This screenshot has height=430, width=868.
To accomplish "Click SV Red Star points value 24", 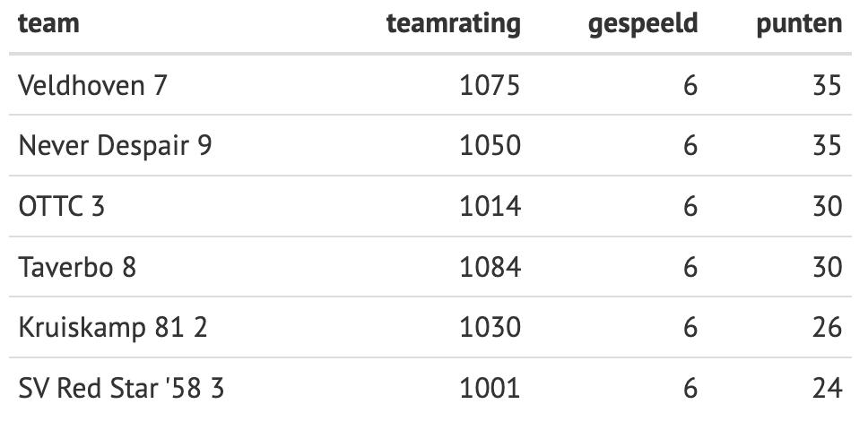I will [x=828, y=389].
